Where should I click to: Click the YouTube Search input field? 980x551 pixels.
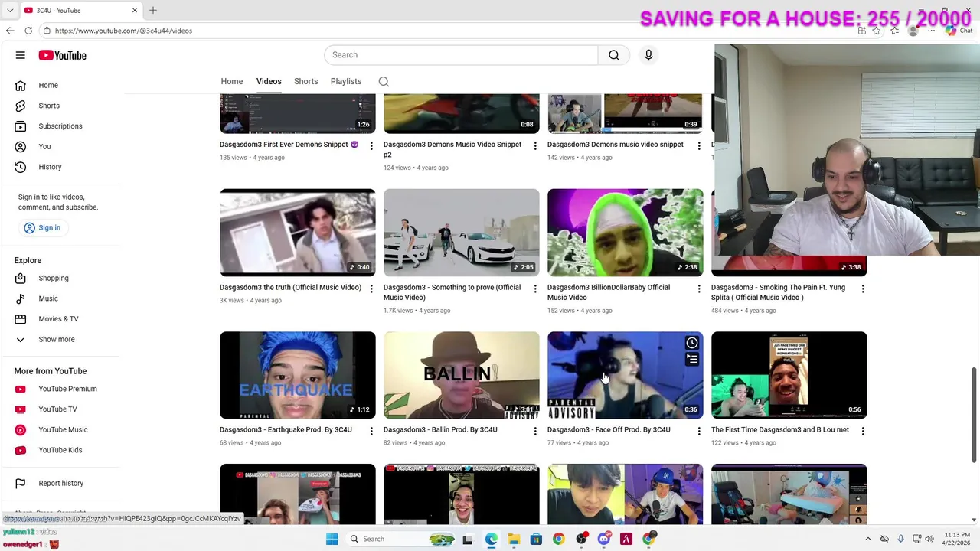coord(461,55)
